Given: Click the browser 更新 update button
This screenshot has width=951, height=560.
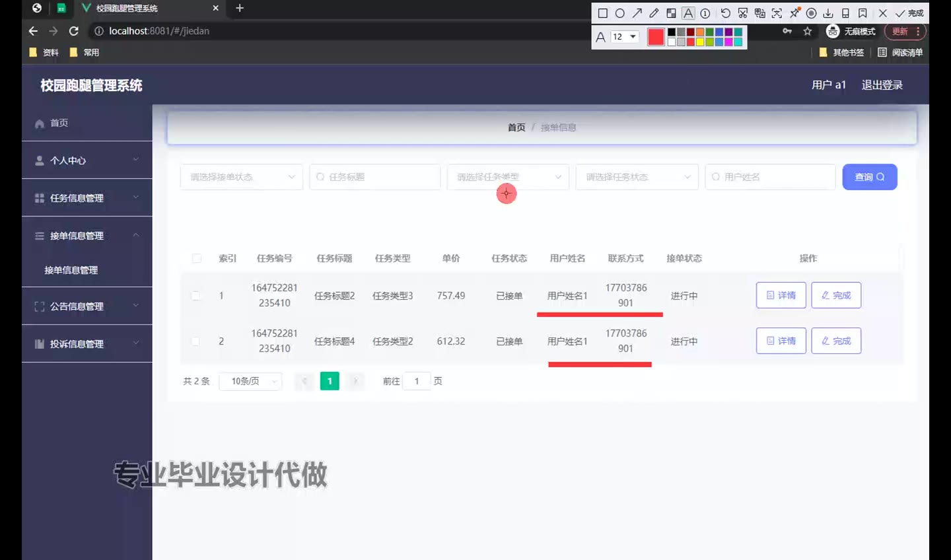Looking at the screenshot, I should point(905,31).
